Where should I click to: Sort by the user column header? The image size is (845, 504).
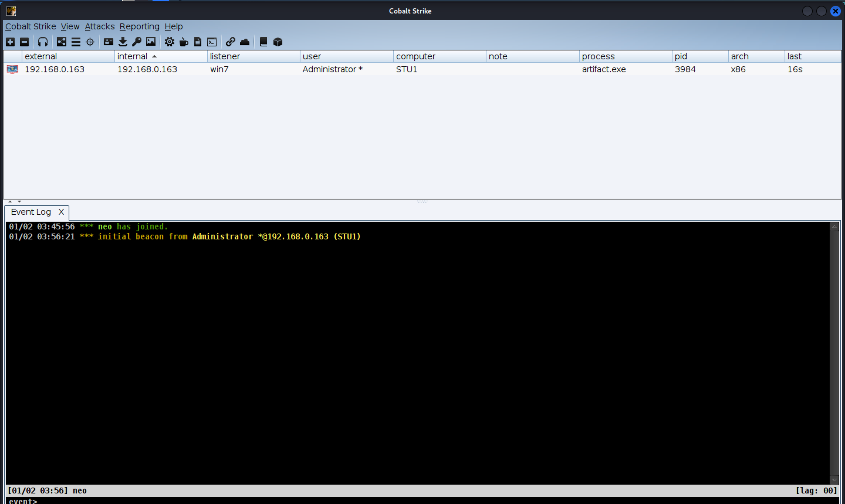[x=347, y=56]
